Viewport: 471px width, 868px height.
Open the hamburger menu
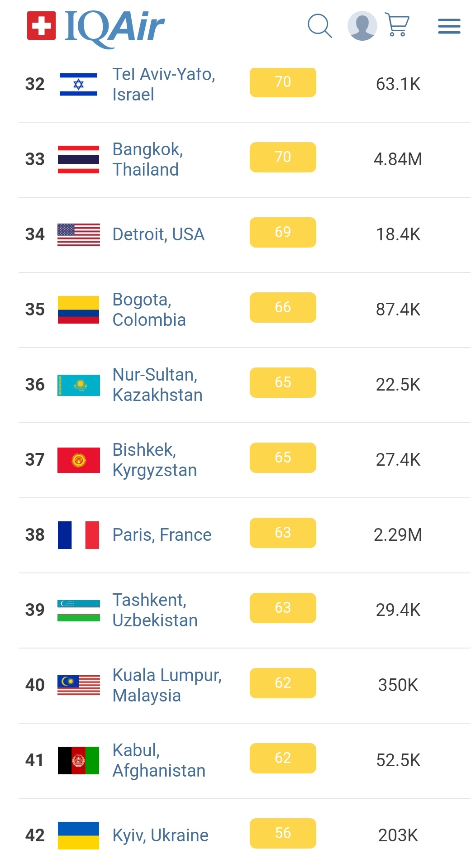(x=449, y=26)
